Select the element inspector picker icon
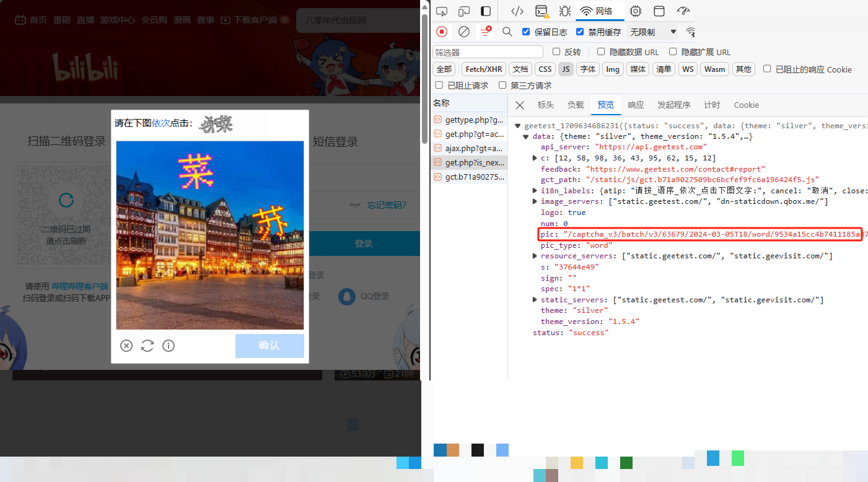The image size is (868, 482). pos(442,11)
